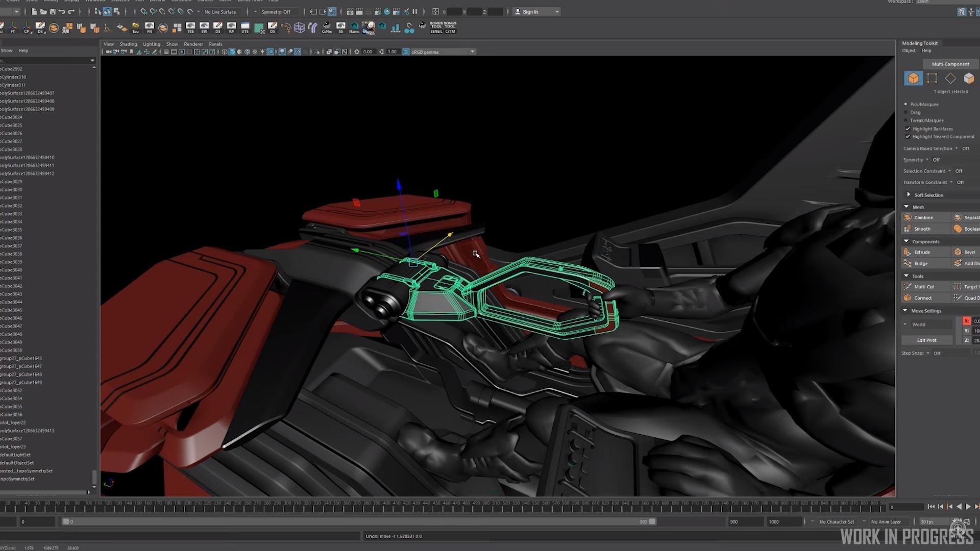
Task: Open the Renderer viewport menu
Action: (193, 44)
